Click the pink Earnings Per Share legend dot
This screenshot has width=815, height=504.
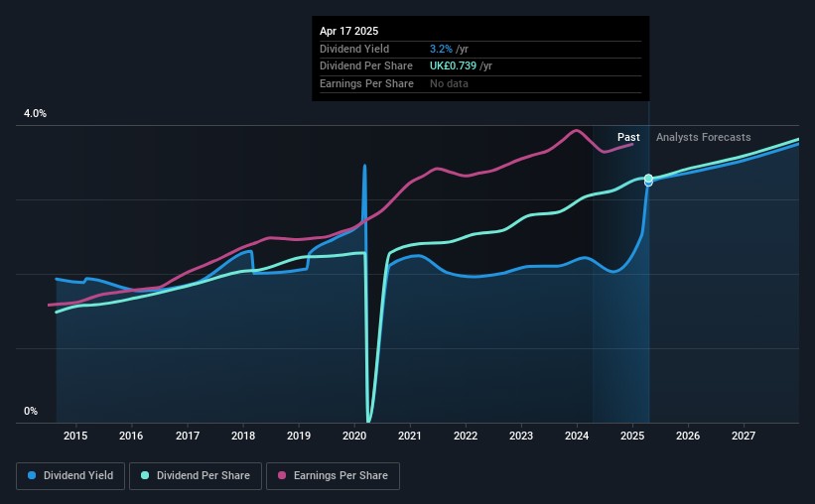point(282,476)
